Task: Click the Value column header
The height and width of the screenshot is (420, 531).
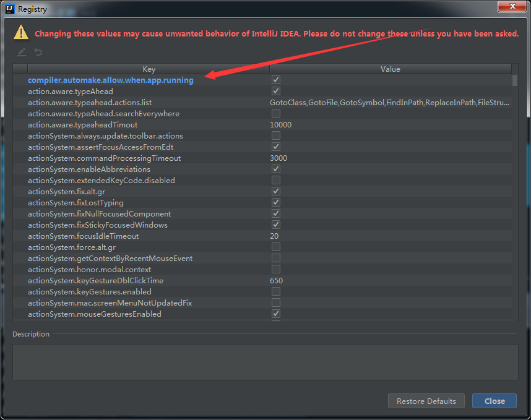Action: click(390, 69)
